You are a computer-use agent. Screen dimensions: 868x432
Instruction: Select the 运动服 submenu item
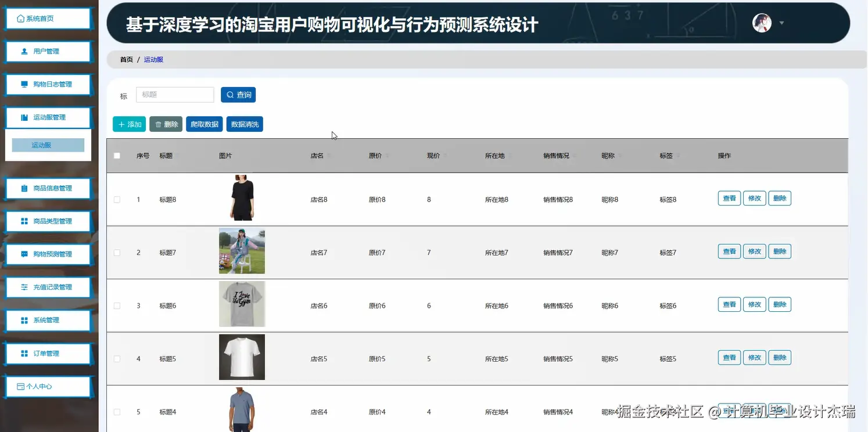(48, 145)
